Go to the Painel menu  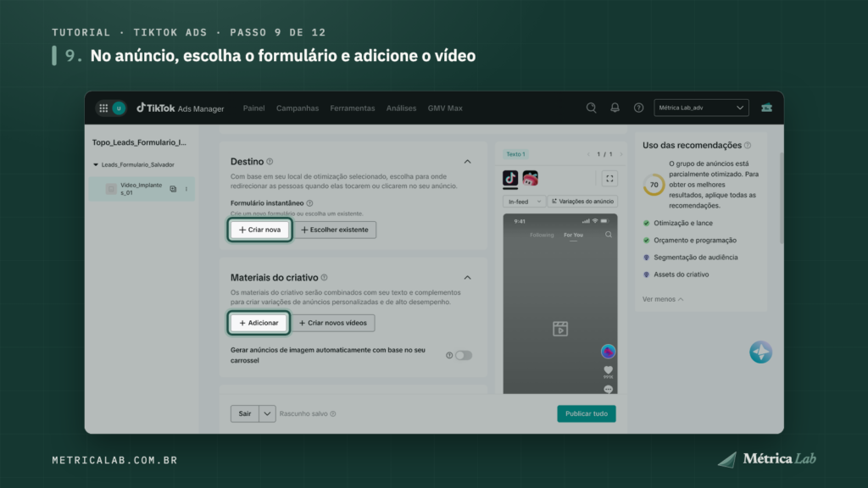(x=253, y=108)
